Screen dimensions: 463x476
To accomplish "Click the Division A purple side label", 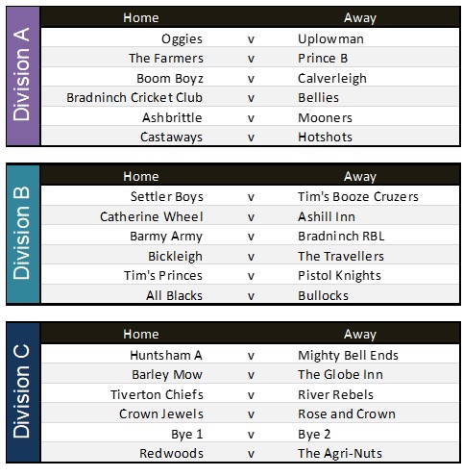I will 23,76.
